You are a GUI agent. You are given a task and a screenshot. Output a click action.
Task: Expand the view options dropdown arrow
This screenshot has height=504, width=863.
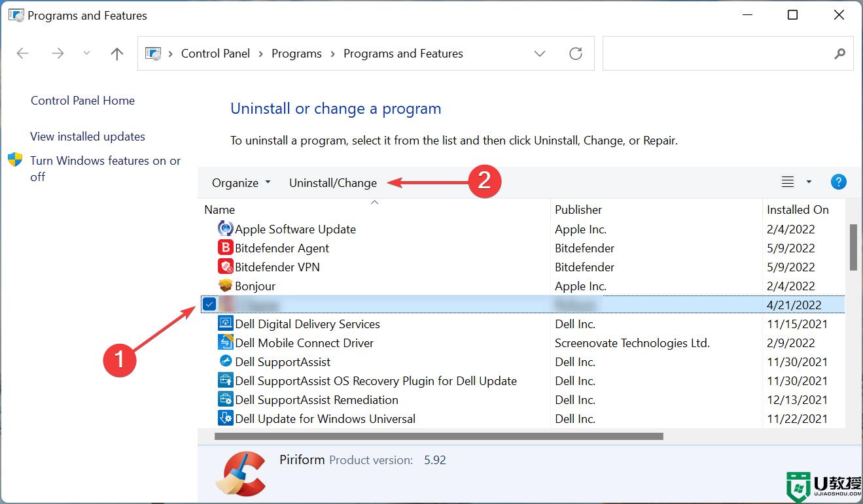809,182
